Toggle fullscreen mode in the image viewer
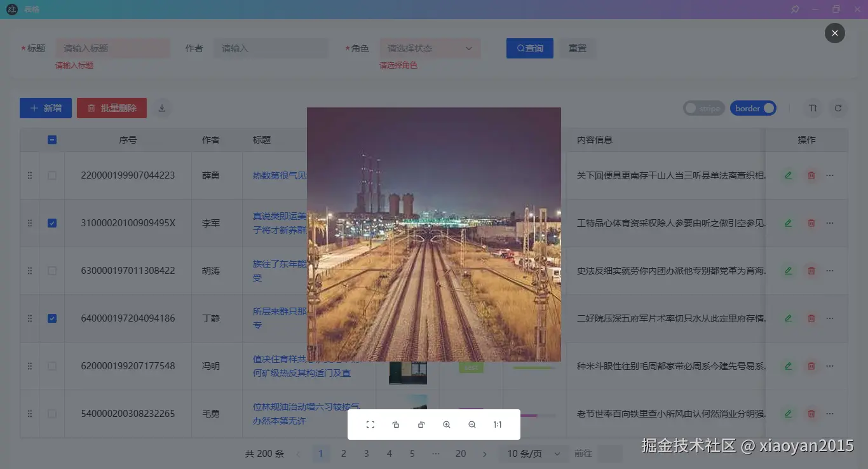Image resolution: width=868 pixels, height=469 pixels. [370, 424]
